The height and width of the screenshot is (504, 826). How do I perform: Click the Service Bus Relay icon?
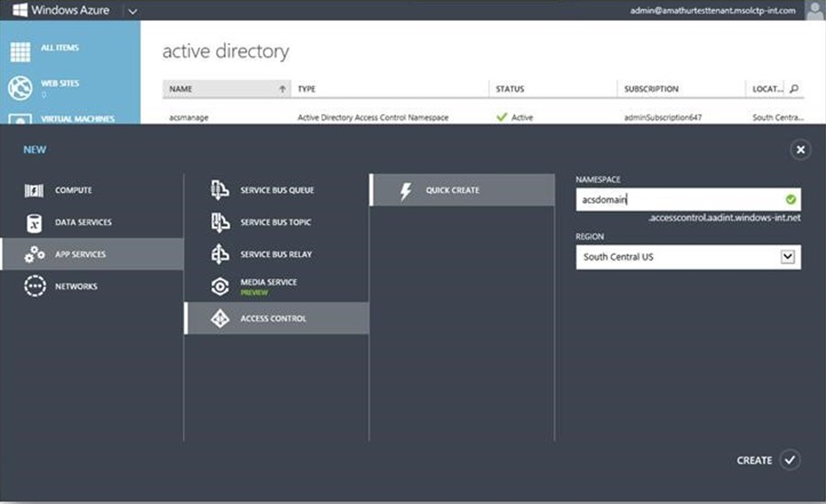(220, 254)
